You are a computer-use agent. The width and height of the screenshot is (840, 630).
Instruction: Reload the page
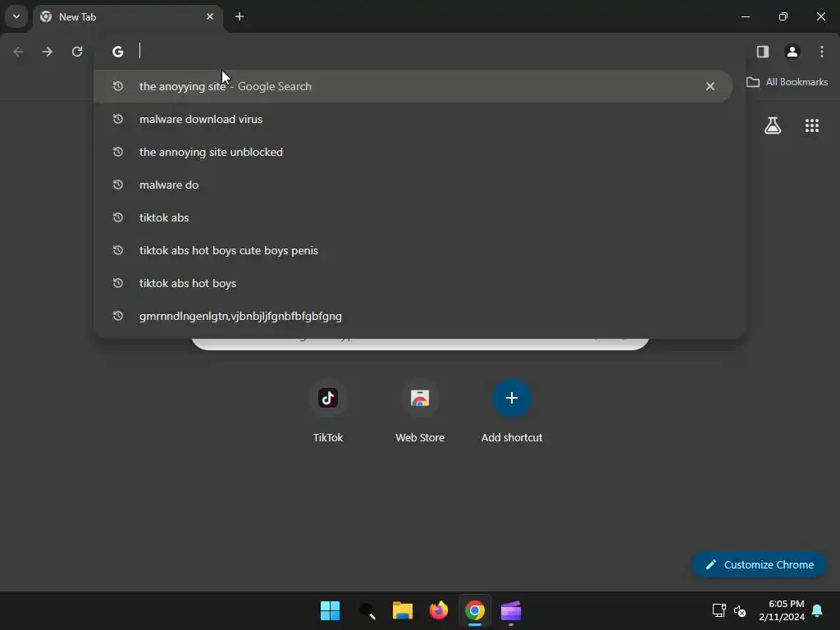point(77,52)
